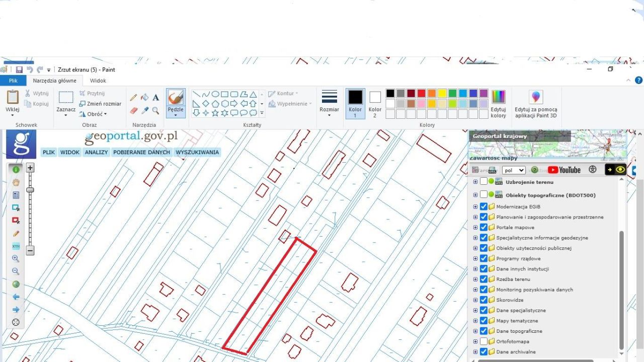Click the Save icon in title bar
644x362 pixels.
[19, 70]
